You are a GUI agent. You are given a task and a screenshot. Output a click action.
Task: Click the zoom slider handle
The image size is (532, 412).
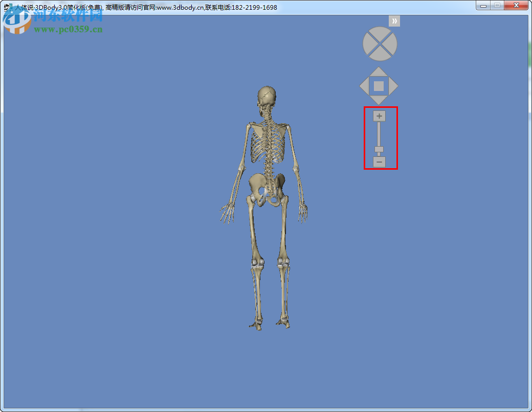tap(379, 149)
